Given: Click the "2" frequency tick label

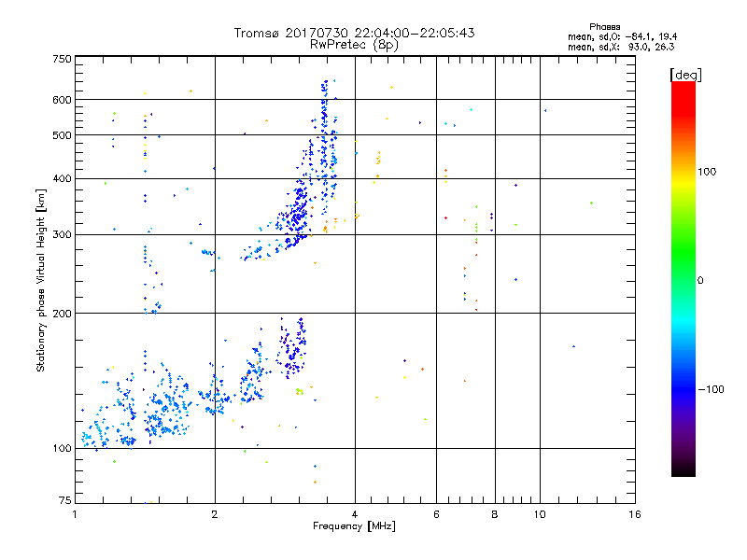Looking at the screenshot, I should (x=215, y=514).
